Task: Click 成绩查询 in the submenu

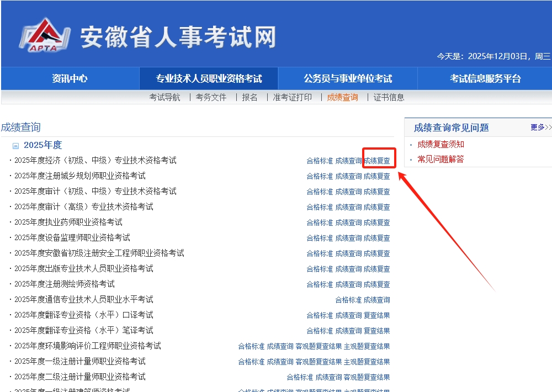Action: coord(342,97)
